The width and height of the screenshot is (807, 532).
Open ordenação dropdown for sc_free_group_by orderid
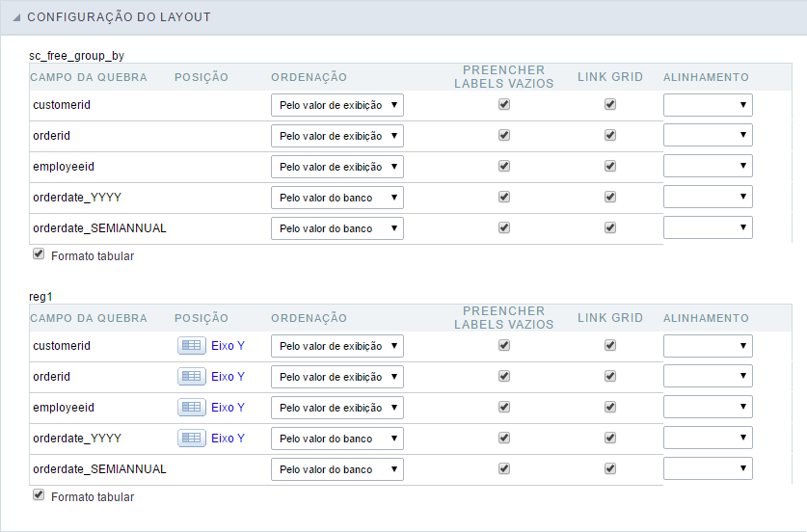pyautogui.click(x=337, y=136)
